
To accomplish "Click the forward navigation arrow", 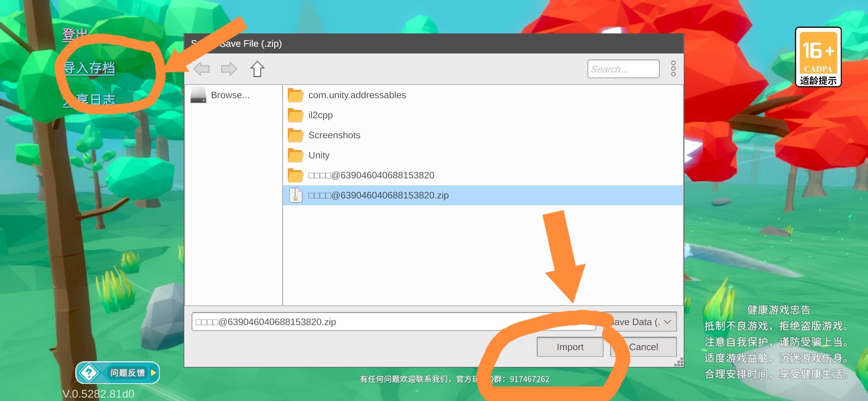I will (x=228, y=69).
